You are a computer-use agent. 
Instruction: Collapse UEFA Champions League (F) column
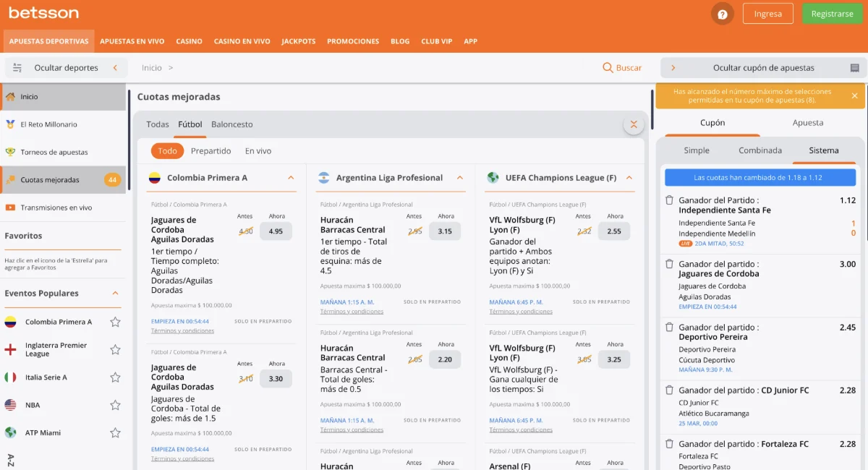pos(629,177)
